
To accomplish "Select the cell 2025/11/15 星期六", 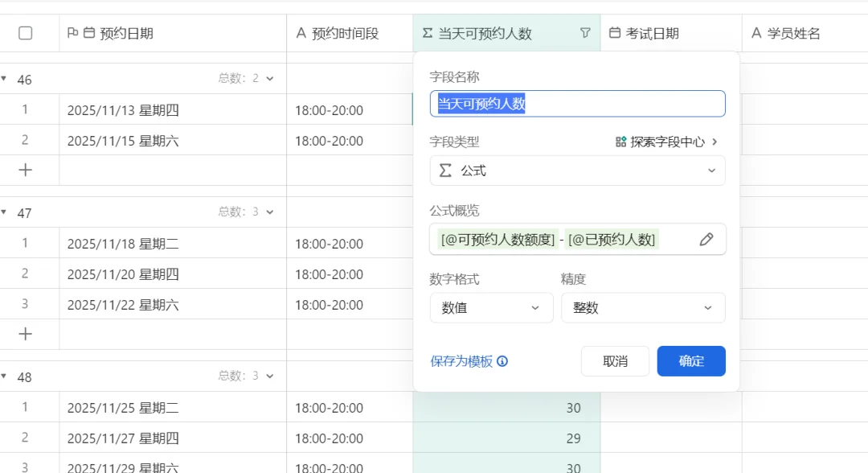I will click(x=173, y=140).
